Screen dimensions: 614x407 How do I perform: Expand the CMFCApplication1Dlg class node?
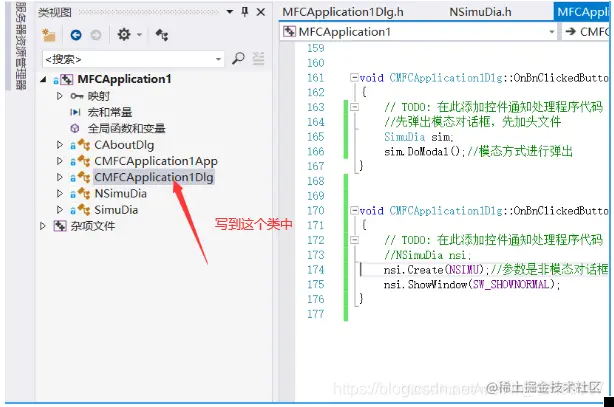tap(60, 177)
